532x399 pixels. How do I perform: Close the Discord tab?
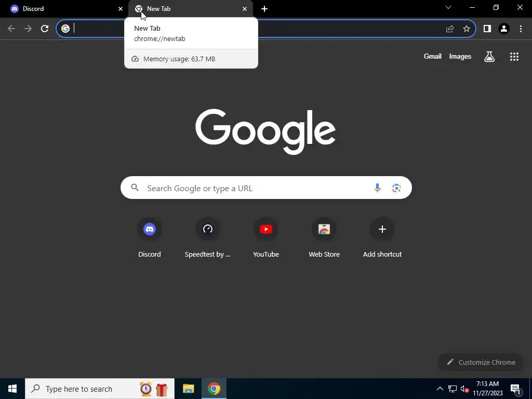click(x=121, y=9)
